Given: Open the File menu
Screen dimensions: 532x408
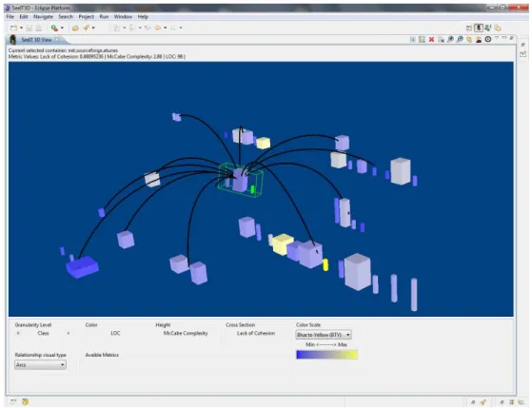Looking at the screenshot, I should click(10, 16).
